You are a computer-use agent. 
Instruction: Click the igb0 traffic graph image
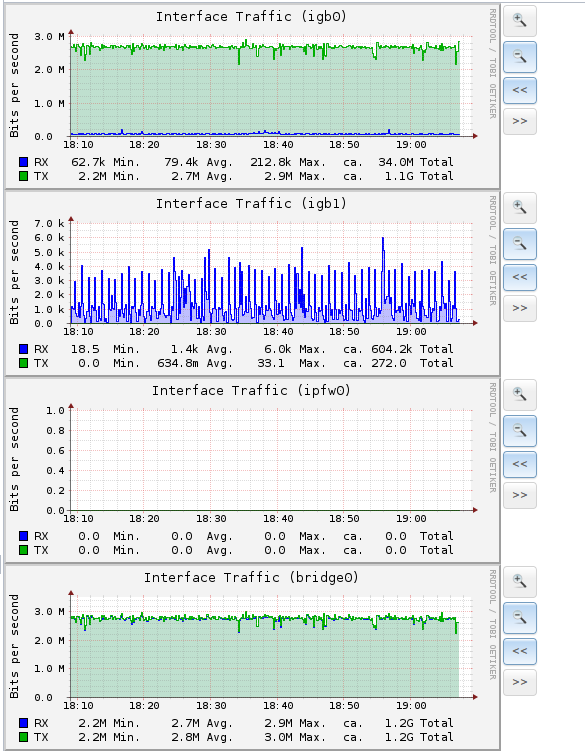pyautogui.click(x=252, y=97)
